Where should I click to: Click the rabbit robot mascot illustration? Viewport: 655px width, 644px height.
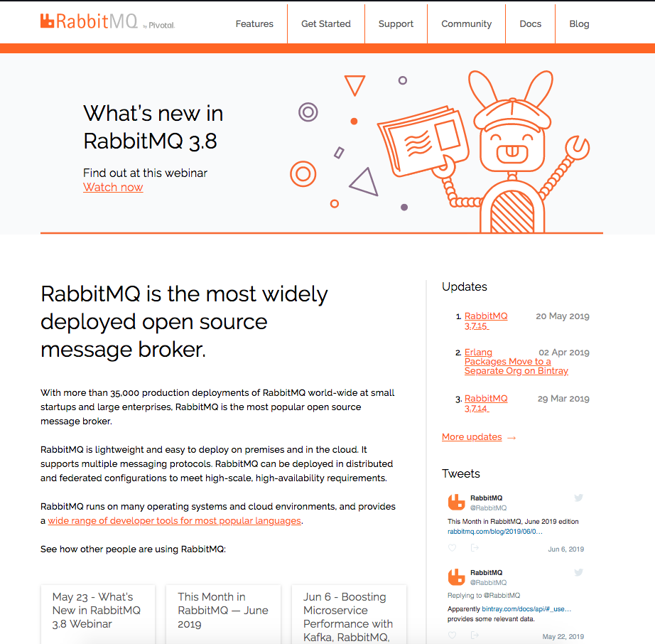[x=485, y=151]
